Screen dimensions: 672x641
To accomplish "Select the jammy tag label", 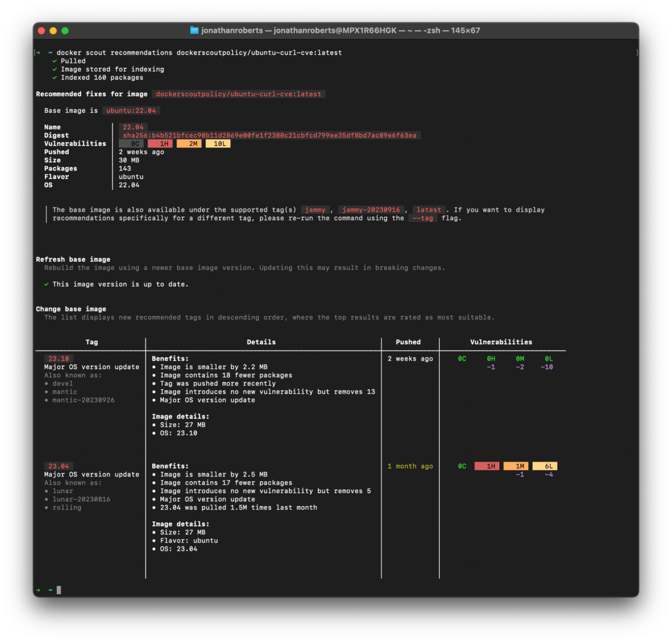I will 315,210.
